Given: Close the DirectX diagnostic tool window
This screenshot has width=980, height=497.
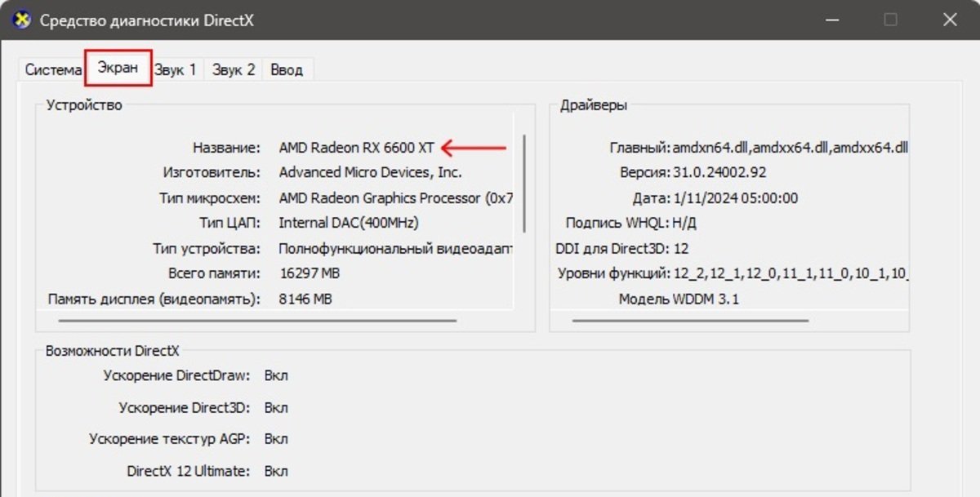Looking at the screenshot, I should 950,20.
